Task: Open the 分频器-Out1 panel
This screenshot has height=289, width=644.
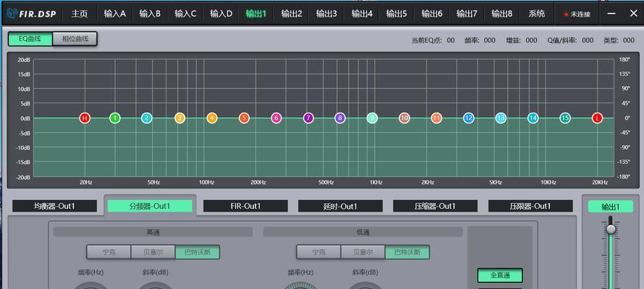Action: pyautogui.click(x=150, y=206)
